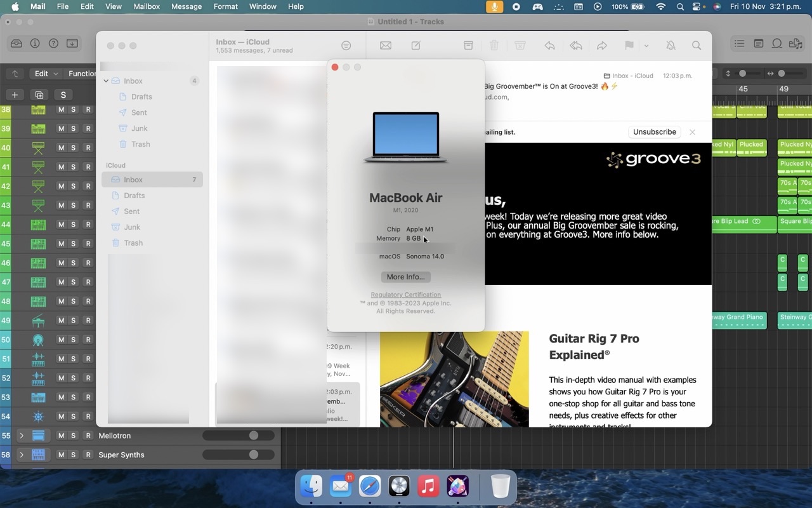Image resolution: width=812 pixels, height=508 pixels.
Task: Dismiss the mailing list banner
Action: [x=692, y=132]
